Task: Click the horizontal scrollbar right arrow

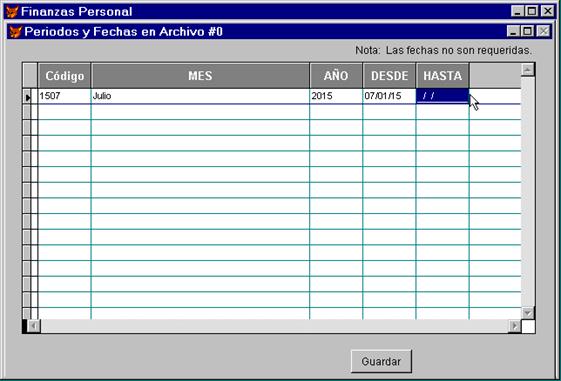Action: pyautogui.click(x=514, y=326)
